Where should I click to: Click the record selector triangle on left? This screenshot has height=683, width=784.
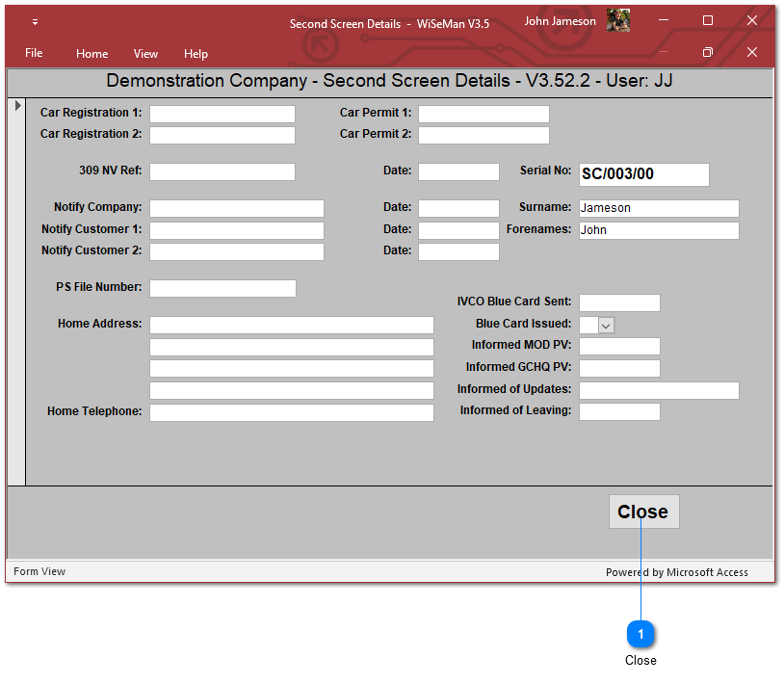pyautogui.click(x=16, y=105)
